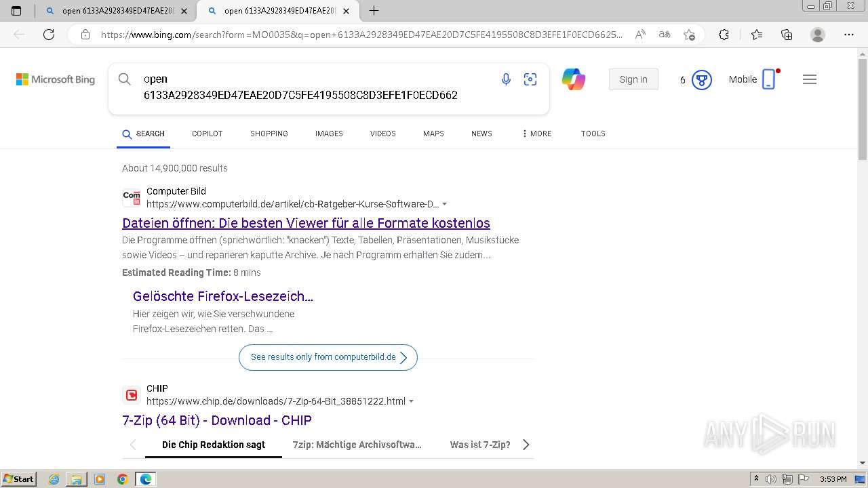
Task: Open File Explorer in taskbar
Action: pos(77,479)
